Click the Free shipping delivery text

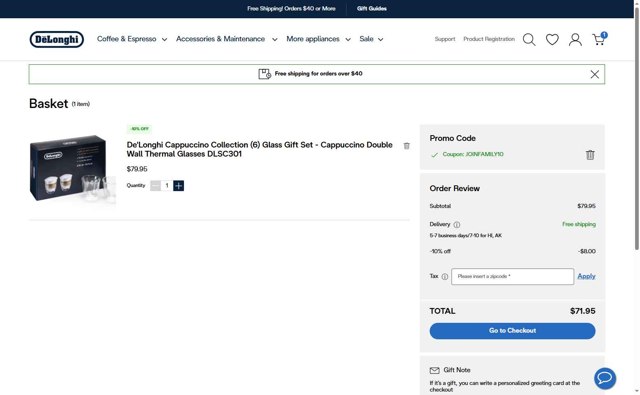point(579,224)
